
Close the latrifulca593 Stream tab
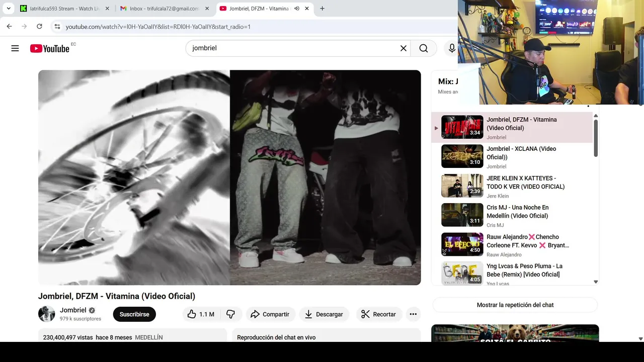click(x=107, y=9)
